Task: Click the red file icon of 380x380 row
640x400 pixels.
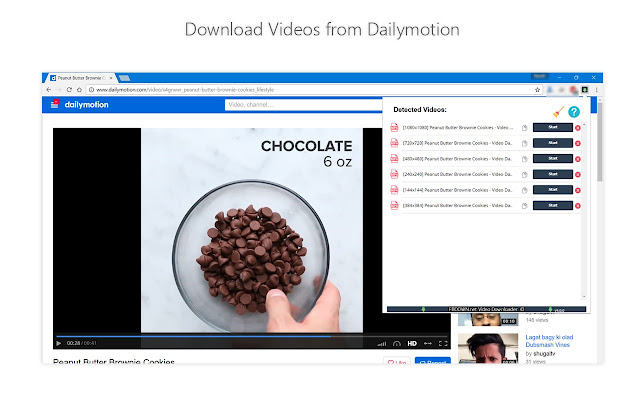Action: (x=394, y=205)
